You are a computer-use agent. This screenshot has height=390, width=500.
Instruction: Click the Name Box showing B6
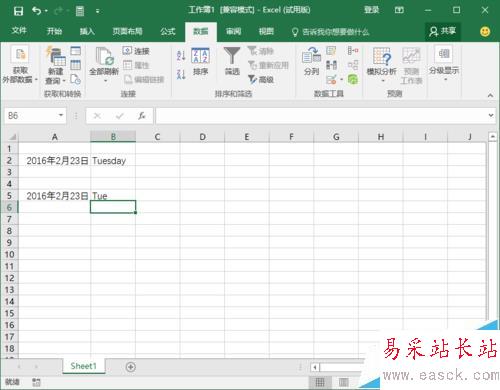click(x=31, y=116)
